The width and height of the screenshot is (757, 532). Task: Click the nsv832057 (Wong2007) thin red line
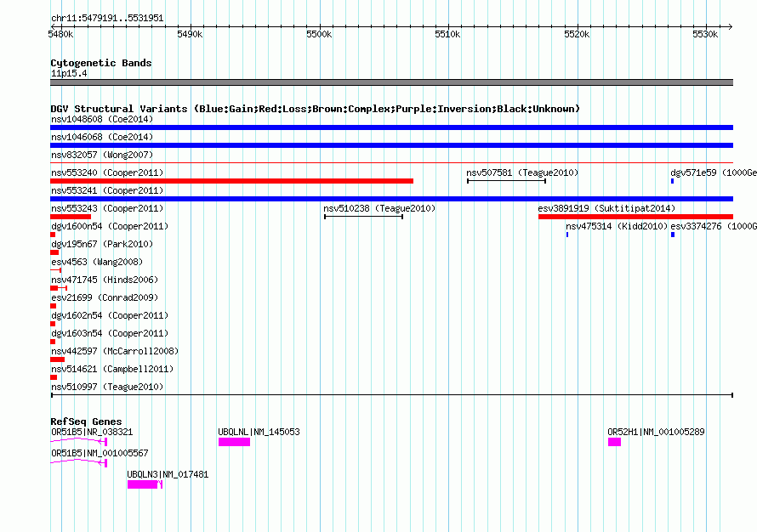point(391,163)
